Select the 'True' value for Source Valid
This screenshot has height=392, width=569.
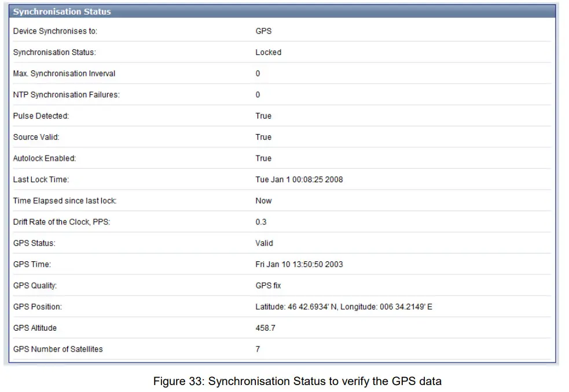click(263, 137)
